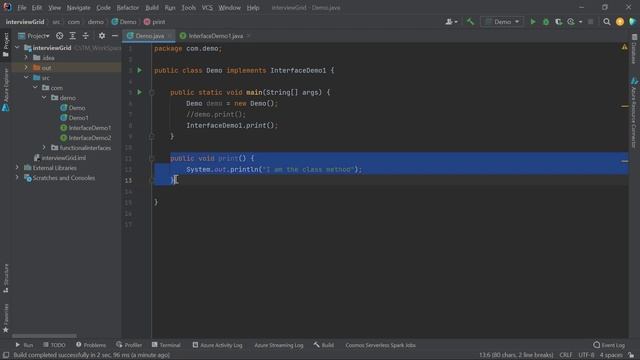The image size is (640, 360).
Task: Build project using the hammer icon
Action: [x=470, y=22]
